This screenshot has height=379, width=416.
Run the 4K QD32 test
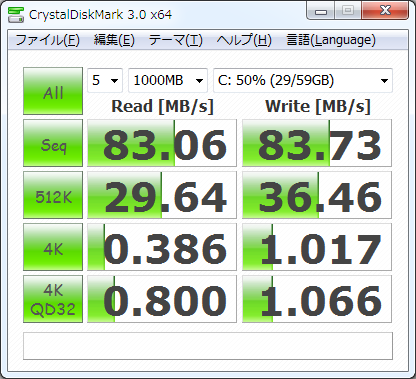pos(53,299)
